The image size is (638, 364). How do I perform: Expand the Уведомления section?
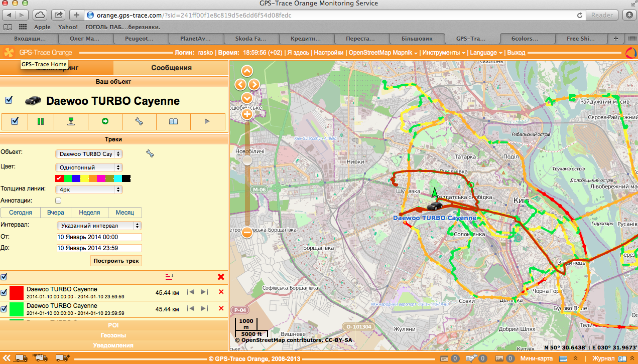click(x=113, y=345)
